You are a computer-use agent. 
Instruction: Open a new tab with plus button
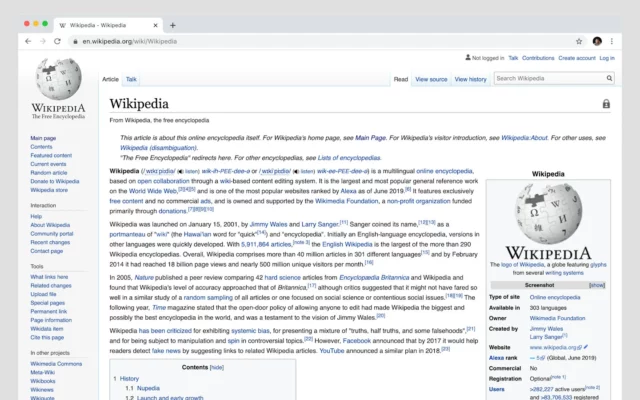click(173, 25)
